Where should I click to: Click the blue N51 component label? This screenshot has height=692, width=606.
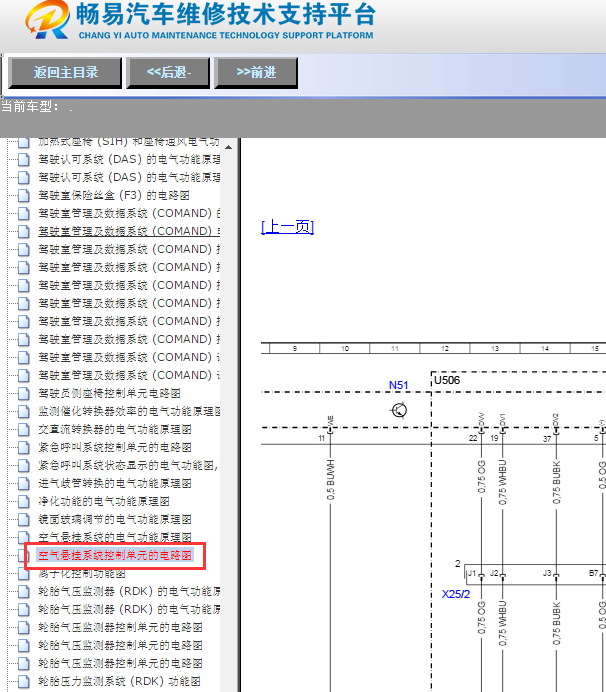[x=399, y=385]
